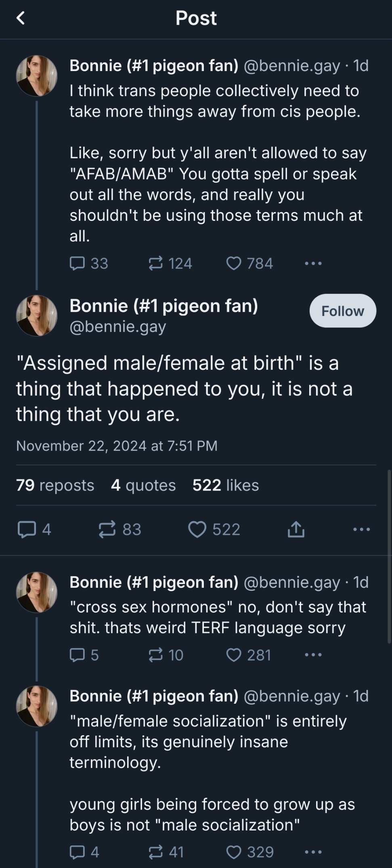Like the parent post with 784 likes
392x868 pixels.
(234, 263)
